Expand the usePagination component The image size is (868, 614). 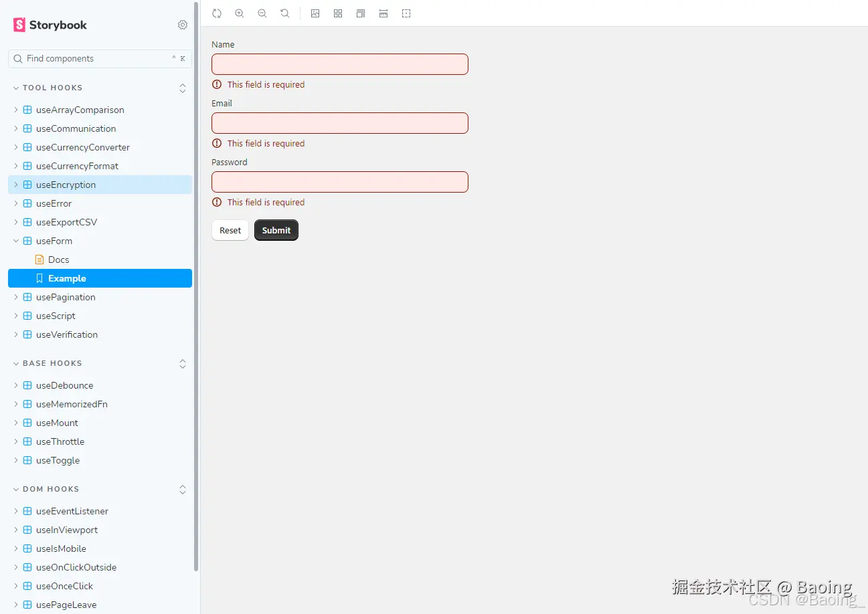[15, 297]
